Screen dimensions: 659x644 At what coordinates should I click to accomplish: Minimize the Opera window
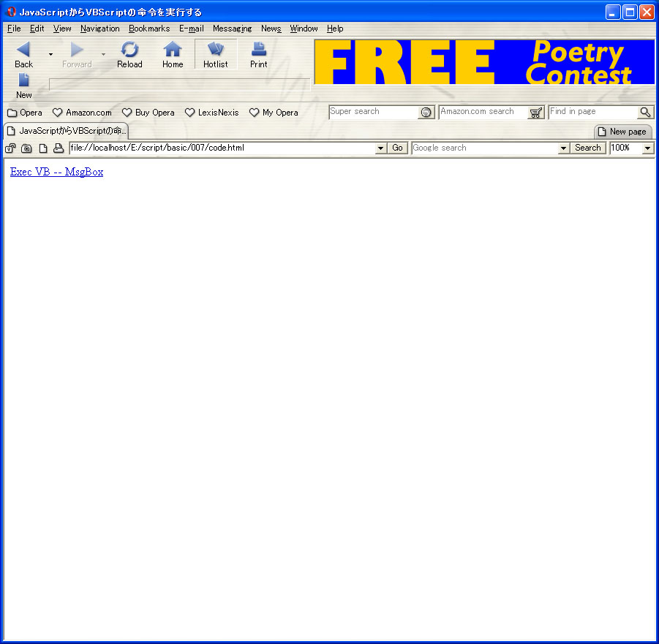click(613, 12)
